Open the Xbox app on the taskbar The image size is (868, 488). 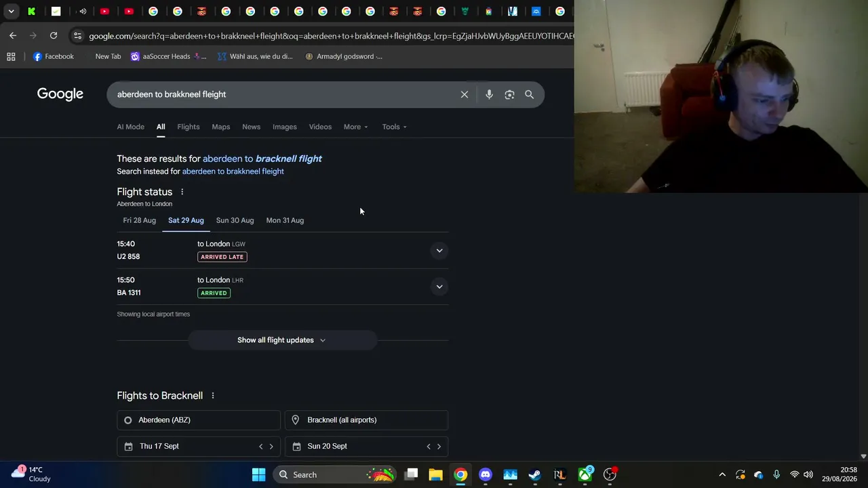[x=585, y=474]
